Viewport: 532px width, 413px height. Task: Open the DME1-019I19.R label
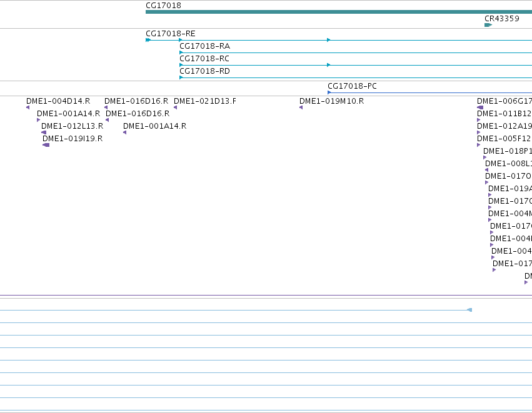tap(73, 139)
